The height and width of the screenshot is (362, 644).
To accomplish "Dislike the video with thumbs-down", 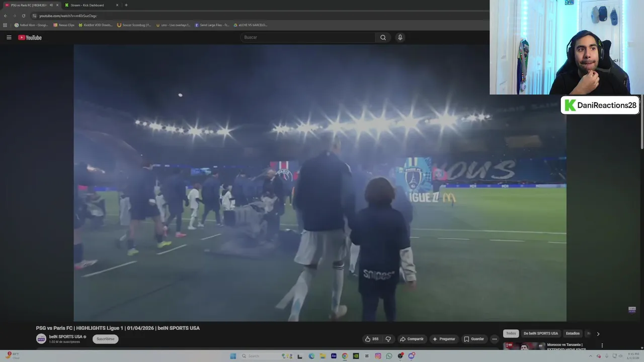I will [x=388, y=339].
